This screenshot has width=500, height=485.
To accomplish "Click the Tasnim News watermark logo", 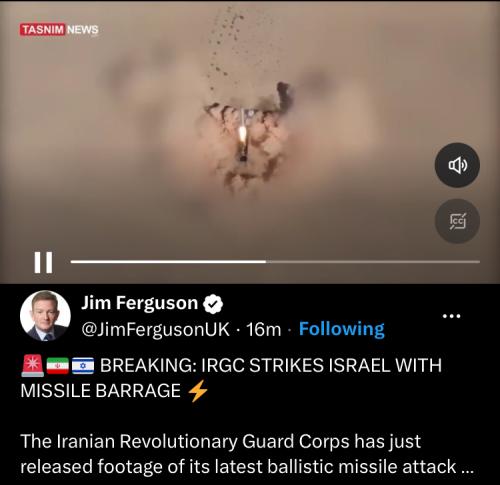I will [59, 30].
